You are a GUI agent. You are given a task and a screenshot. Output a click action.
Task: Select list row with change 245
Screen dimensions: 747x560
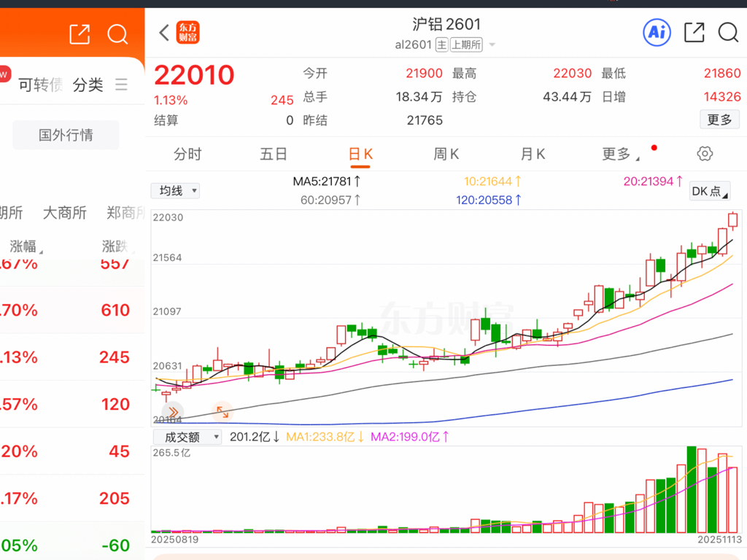(72, 357)
